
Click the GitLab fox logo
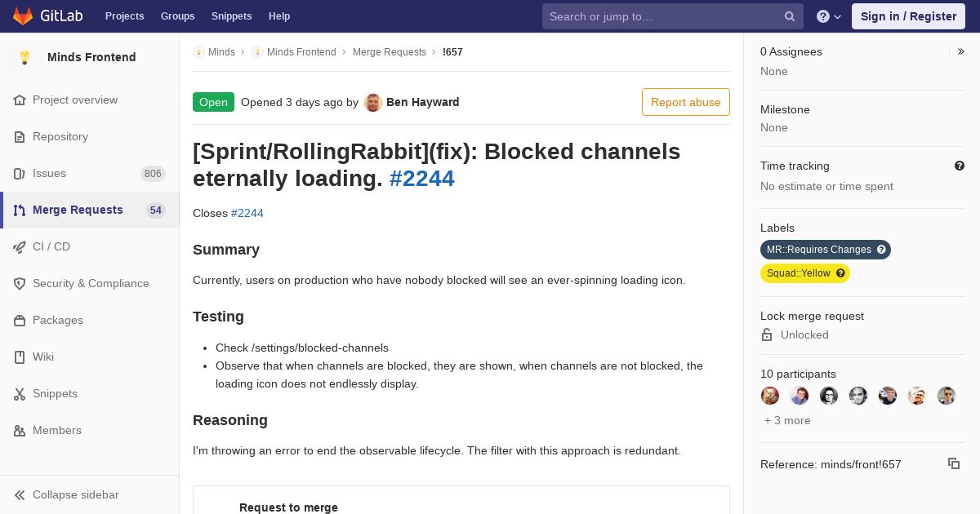coord(23,16)
